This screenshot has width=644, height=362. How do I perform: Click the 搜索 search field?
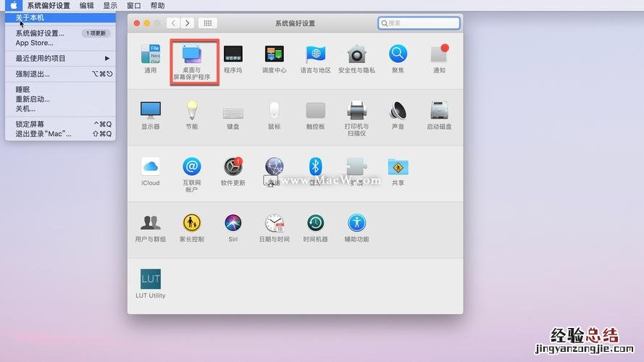coord(419,23)
